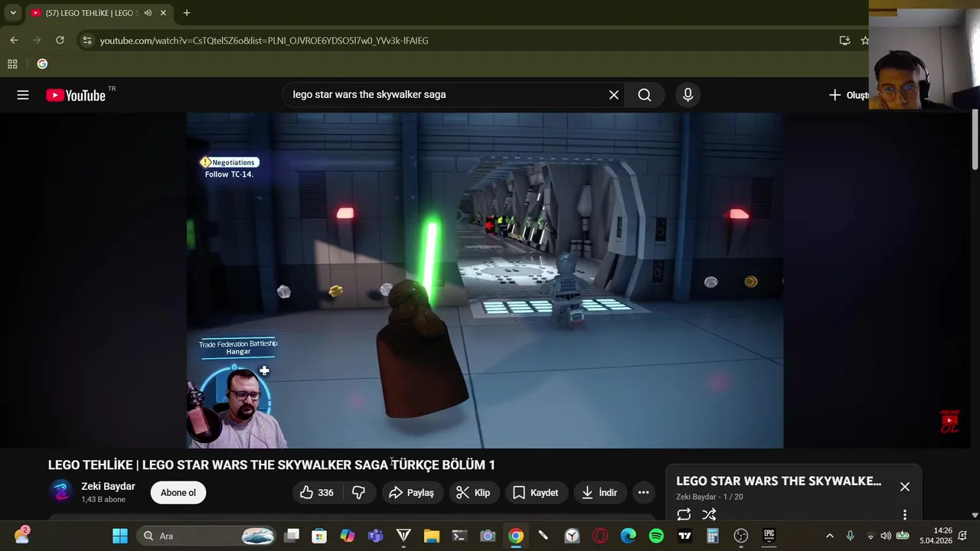Mute the tab via speaker icon
Viewport: 980px width, 551px height.
[148, 13]
